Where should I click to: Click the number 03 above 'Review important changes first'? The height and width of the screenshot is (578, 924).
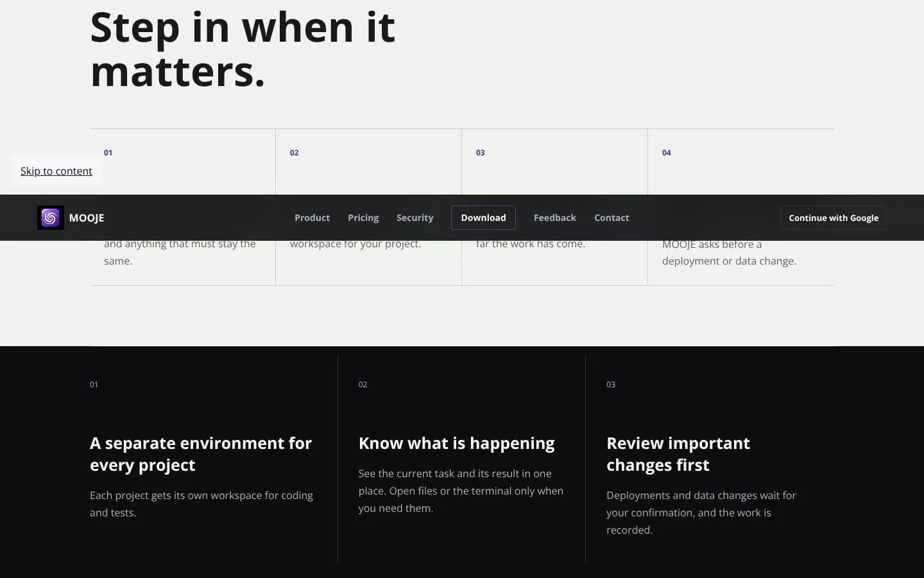(611, 385)
